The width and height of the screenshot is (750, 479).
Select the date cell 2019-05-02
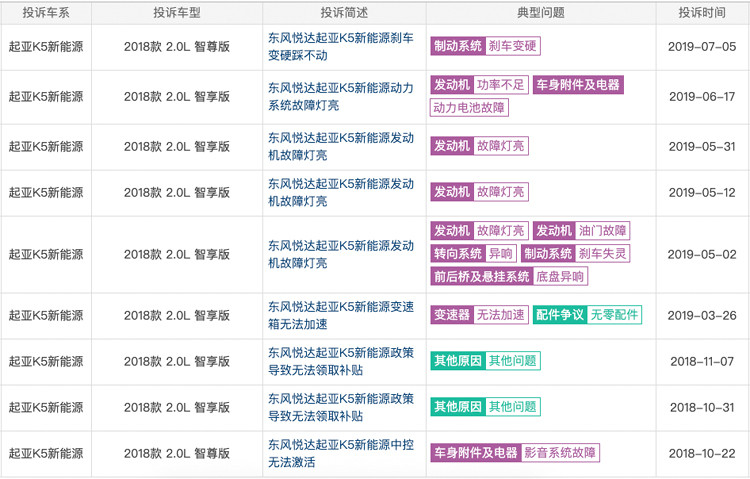(x=702, y=254)
